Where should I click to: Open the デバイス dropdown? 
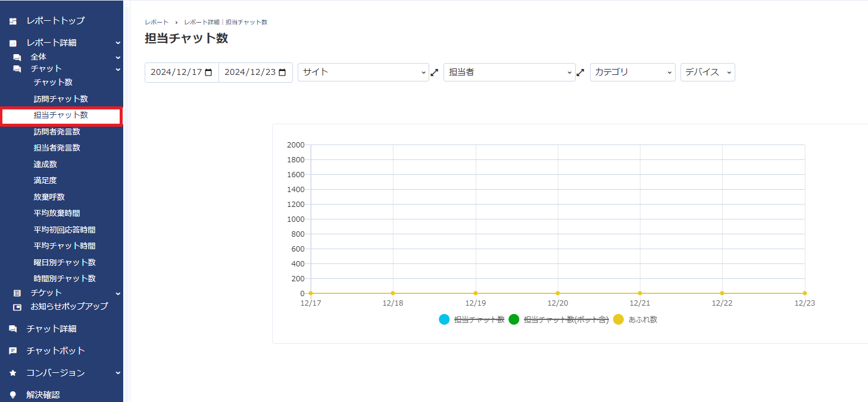[x=708, y=72]
